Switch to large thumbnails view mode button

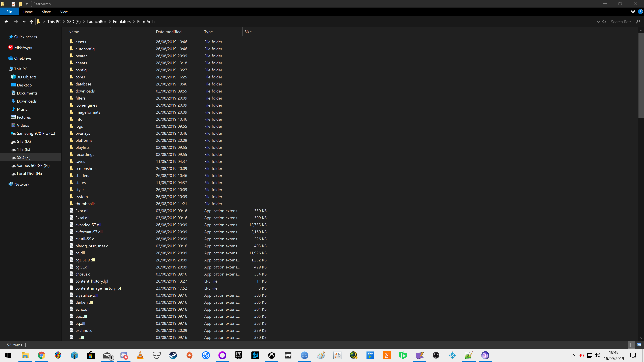point(639,345)
